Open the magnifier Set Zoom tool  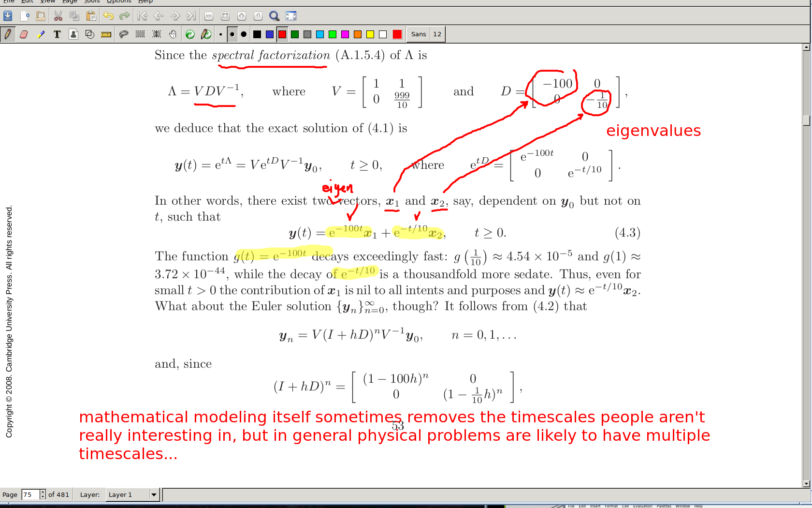point(274,16)
